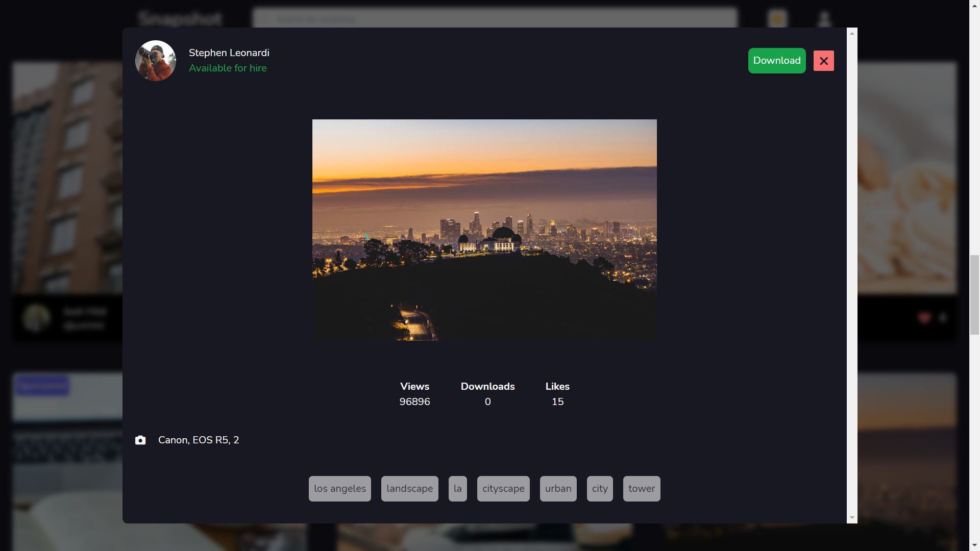
Task: Open the Los Angeles skyline photo
Action: (x=484, y=230)
